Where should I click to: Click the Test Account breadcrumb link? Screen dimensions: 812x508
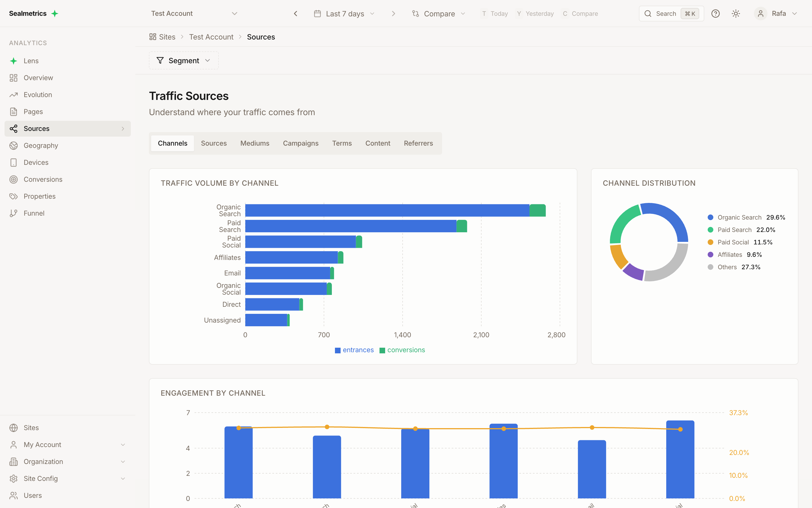coord(211,37)
